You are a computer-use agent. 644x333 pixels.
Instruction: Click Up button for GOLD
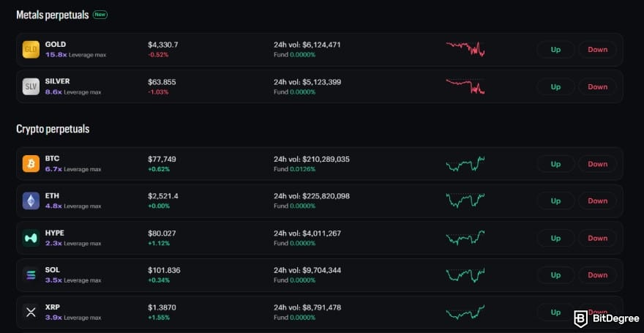[555, 50]
